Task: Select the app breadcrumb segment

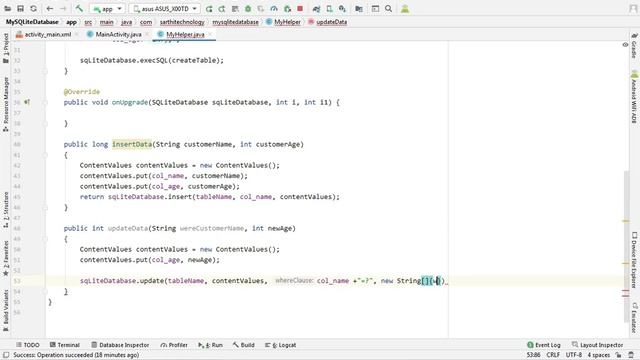Action: [x=71, y=22]
